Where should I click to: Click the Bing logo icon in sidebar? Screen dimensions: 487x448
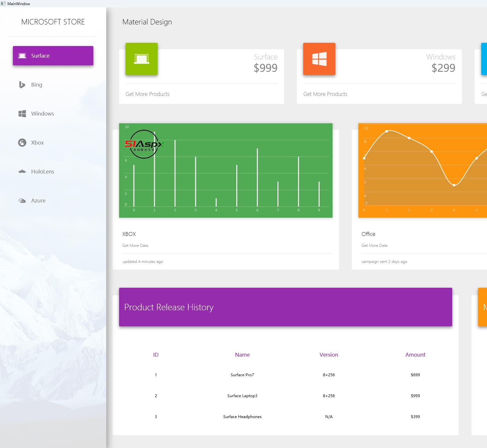[22, 85]
